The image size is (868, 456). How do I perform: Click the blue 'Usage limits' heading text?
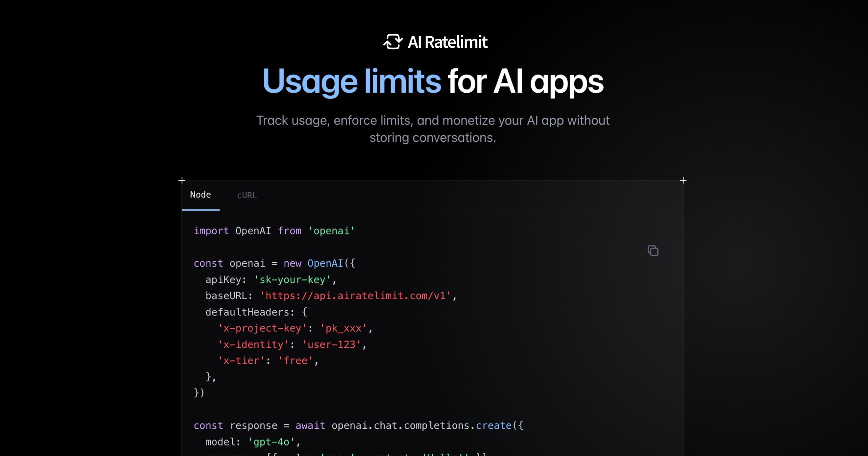[x=351, y=81]
